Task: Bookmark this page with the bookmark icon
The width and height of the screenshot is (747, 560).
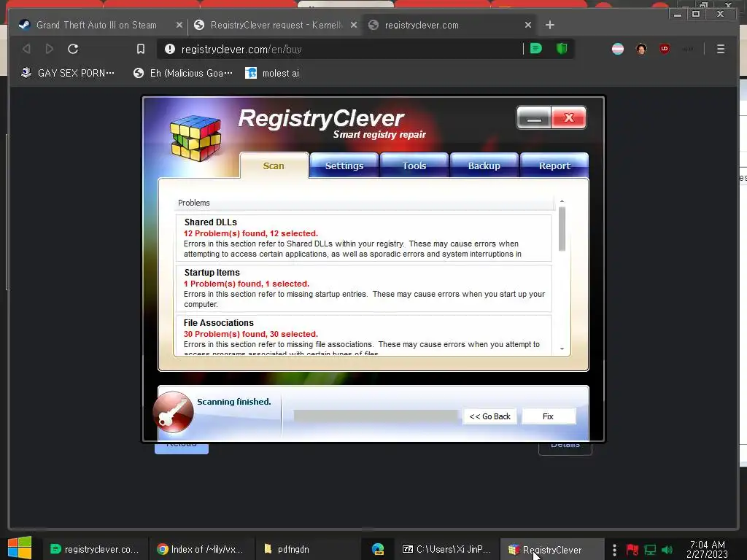Action: click(141, 49)
